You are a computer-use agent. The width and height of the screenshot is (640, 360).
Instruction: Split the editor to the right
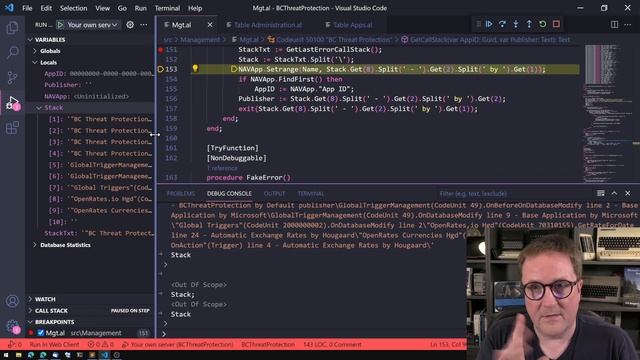tap(614, 24)
